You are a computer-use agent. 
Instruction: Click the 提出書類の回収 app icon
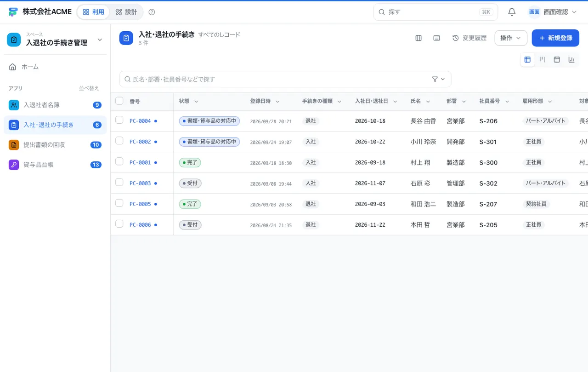pyautogui.click(x=14, y=145)
